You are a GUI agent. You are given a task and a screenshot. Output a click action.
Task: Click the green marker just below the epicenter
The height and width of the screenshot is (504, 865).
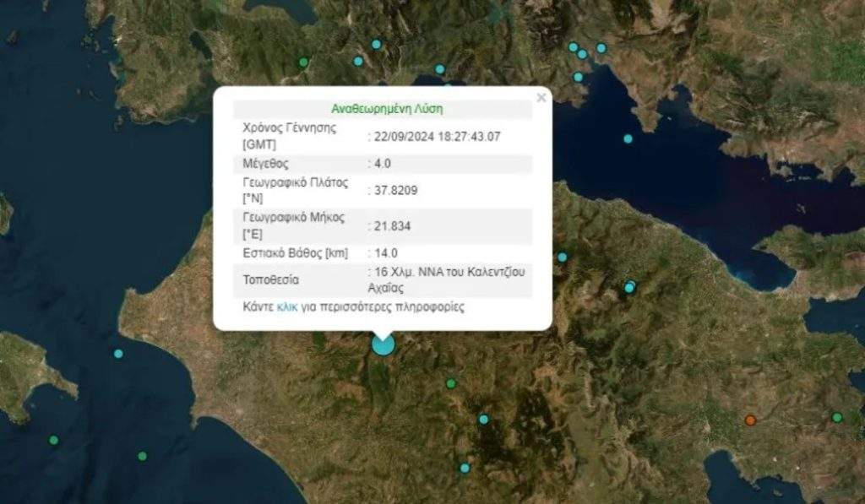click(451, 383)
